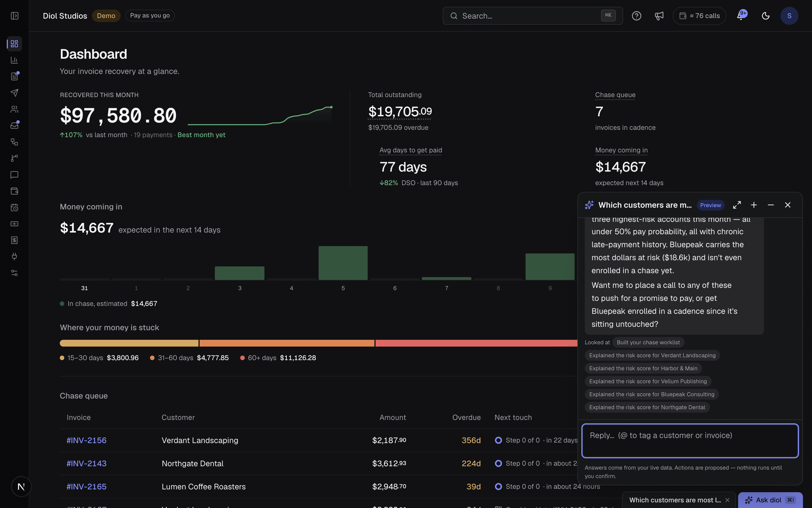Click chip 'Explained the risk score for Northgate Dental'

click(647, 407)
